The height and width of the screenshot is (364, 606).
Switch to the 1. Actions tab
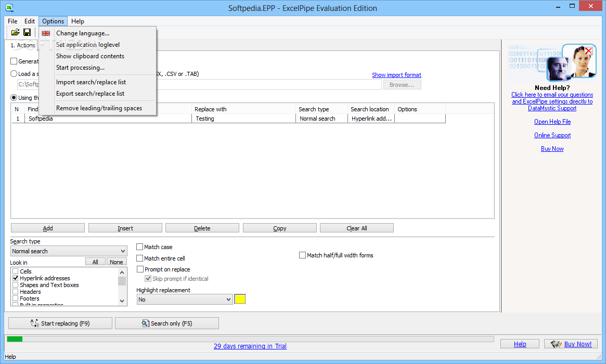(x=23, y=45)
